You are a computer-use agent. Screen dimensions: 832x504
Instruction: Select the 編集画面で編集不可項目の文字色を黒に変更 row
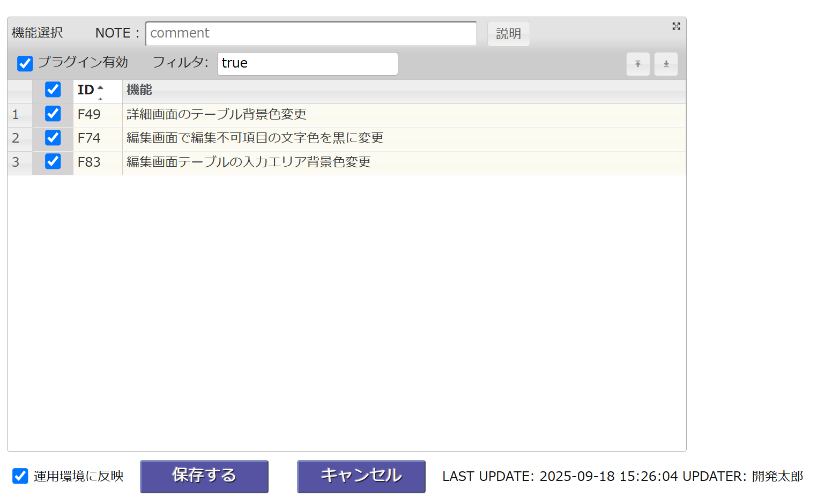point(255,138)
